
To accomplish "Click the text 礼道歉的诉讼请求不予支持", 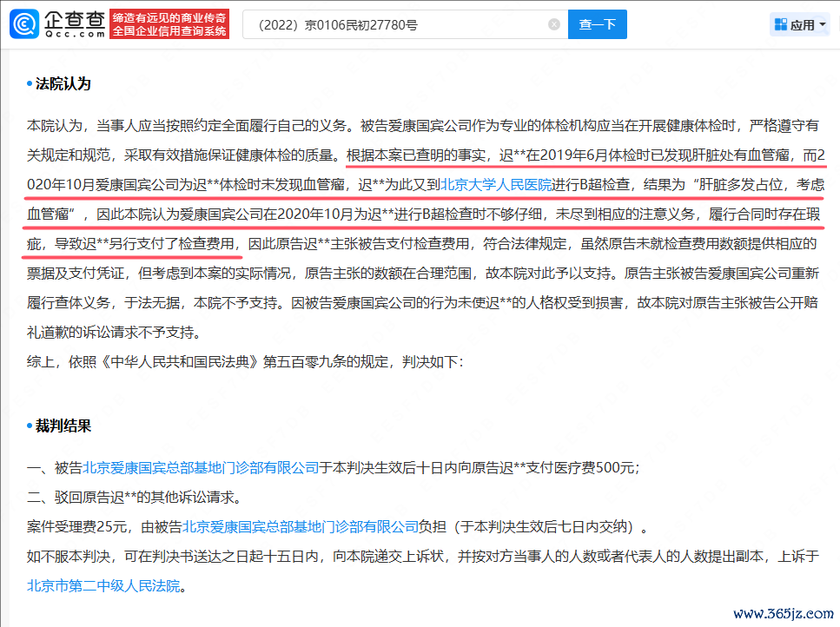I will click(x=110, y=333).
